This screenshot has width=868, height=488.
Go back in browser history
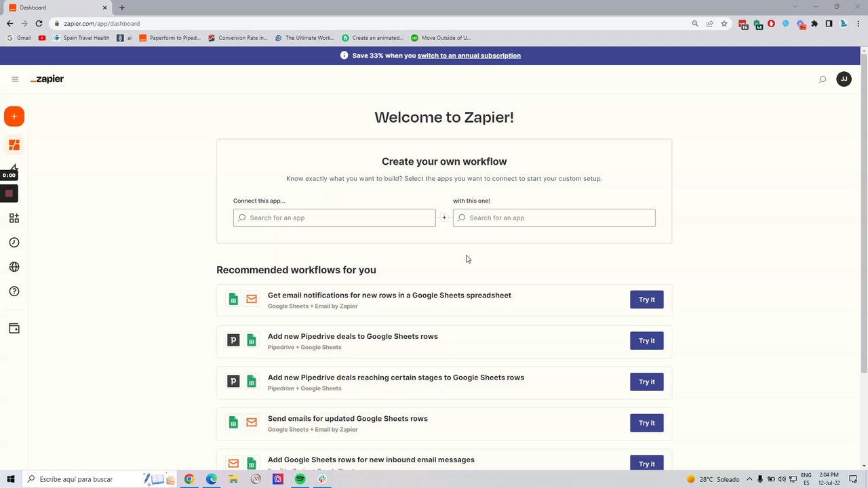(x=9, y=23)
